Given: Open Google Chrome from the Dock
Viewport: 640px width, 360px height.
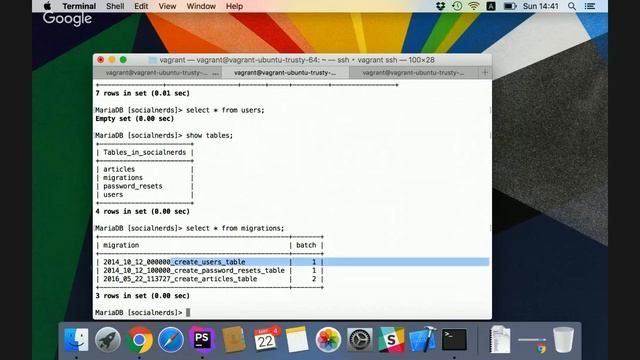Looking at the screenshot, I should click(139, 340).
